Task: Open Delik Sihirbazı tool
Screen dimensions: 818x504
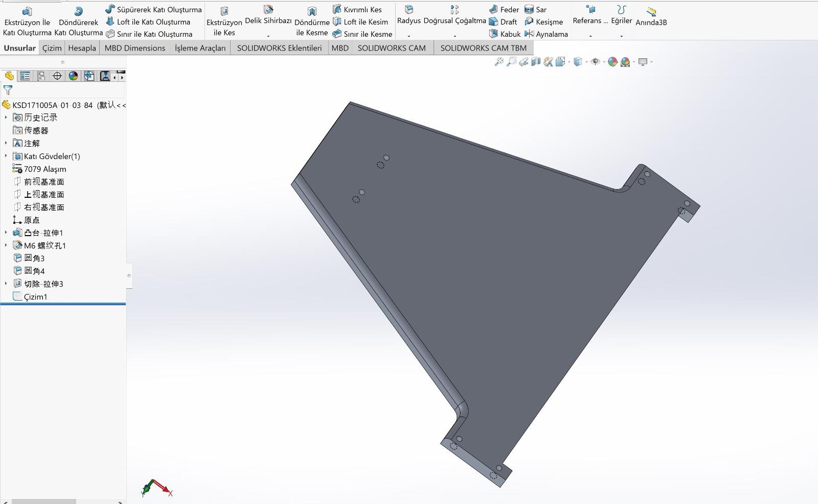Action: pyautogui.click(x=268, y=15)
